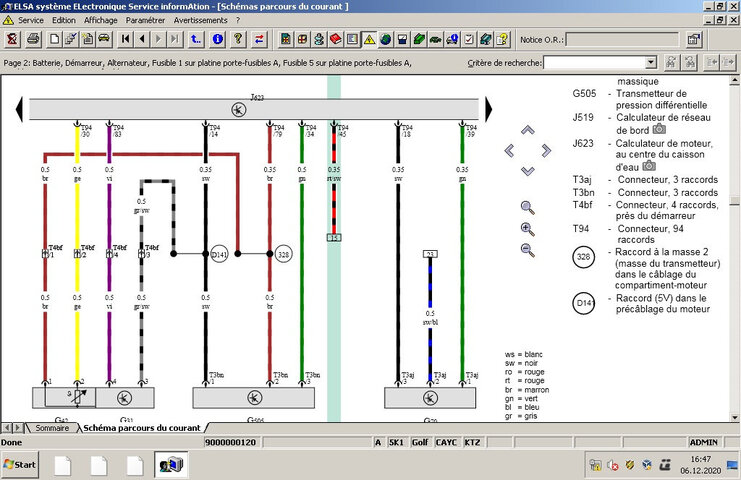
Task: Click the Notice O.R. text field
Action: [622, 40]
